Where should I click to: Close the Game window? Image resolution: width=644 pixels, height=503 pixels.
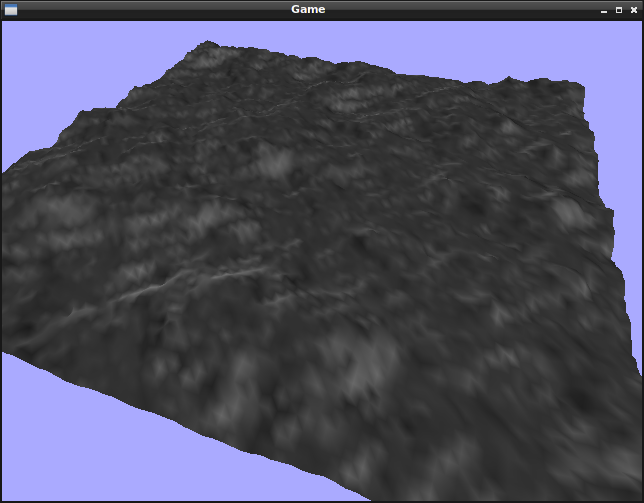634,10
